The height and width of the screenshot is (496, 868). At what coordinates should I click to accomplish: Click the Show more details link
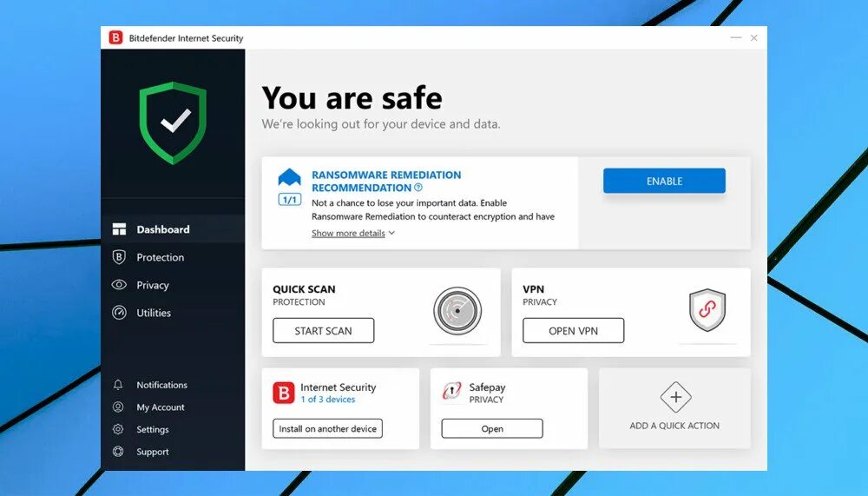click(x=348, y=234)
